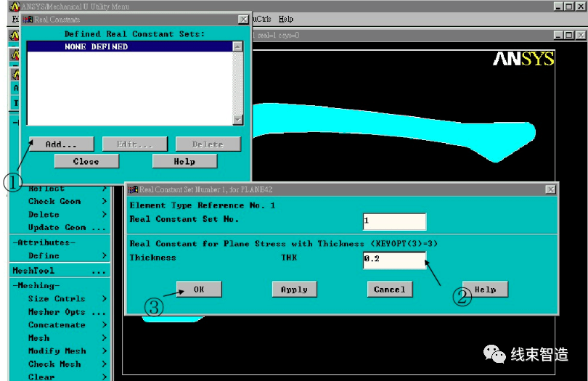Click the ANSYS logo icon in title bar
This screenshot has width=588, height=381.
pos(15,7)
